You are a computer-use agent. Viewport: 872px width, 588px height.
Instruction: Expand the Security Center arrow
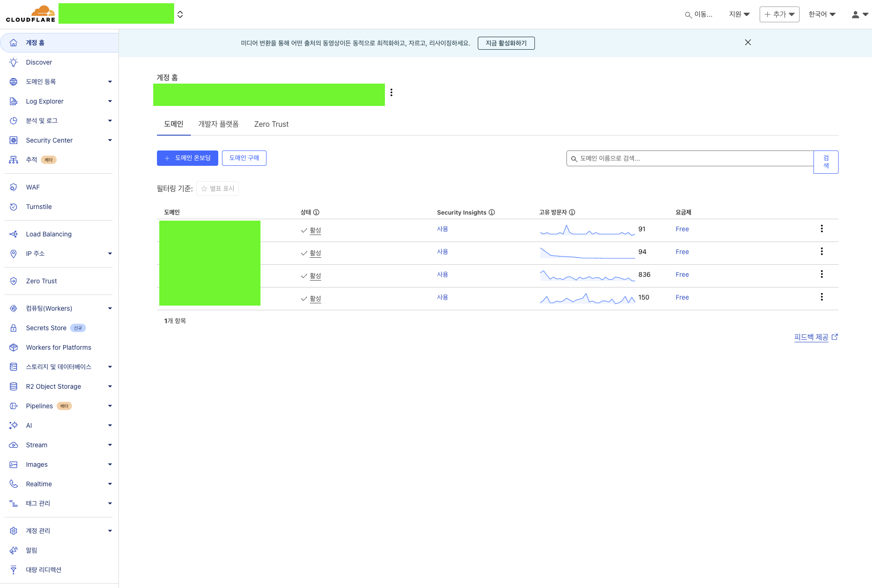coord(110,140)
